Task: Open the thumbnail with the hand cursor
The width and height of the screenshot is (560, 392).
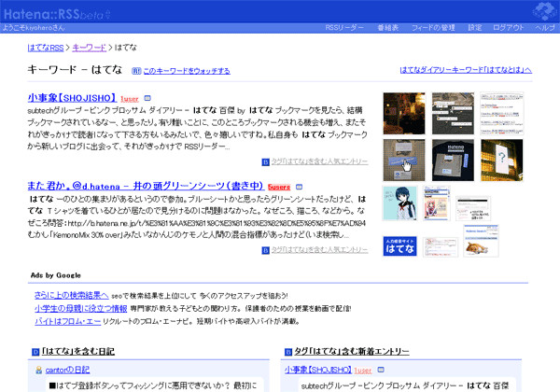Action: click(404, 160)
